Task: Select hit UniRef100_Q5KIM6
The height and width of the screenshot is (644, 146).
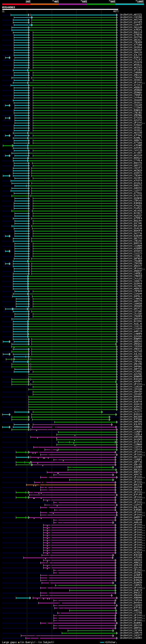Action: 131,364
